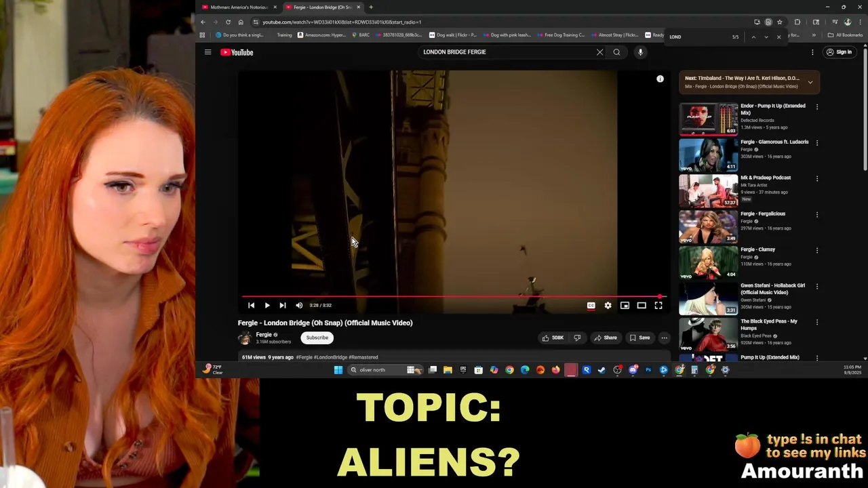The width and height of the screenshot is (868, 488).
Task: Go to next find-in-page match
Action: coord(766,37)
